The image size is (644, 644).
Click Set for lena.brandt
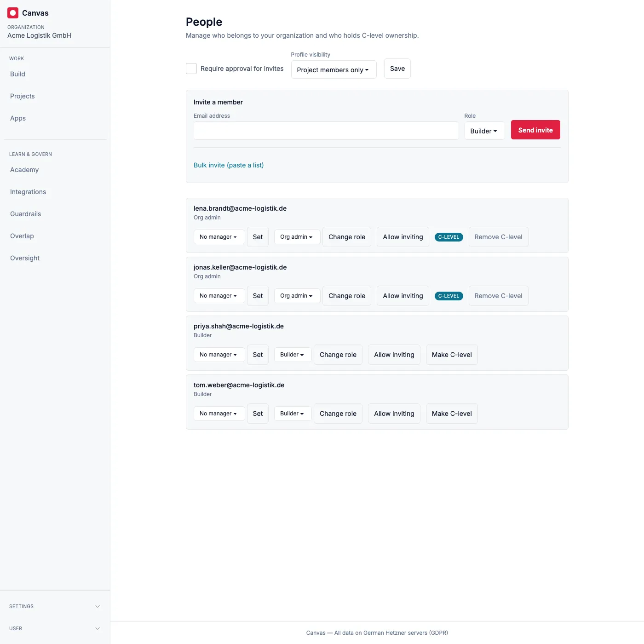pyautogui.click(x=258, y=237)
